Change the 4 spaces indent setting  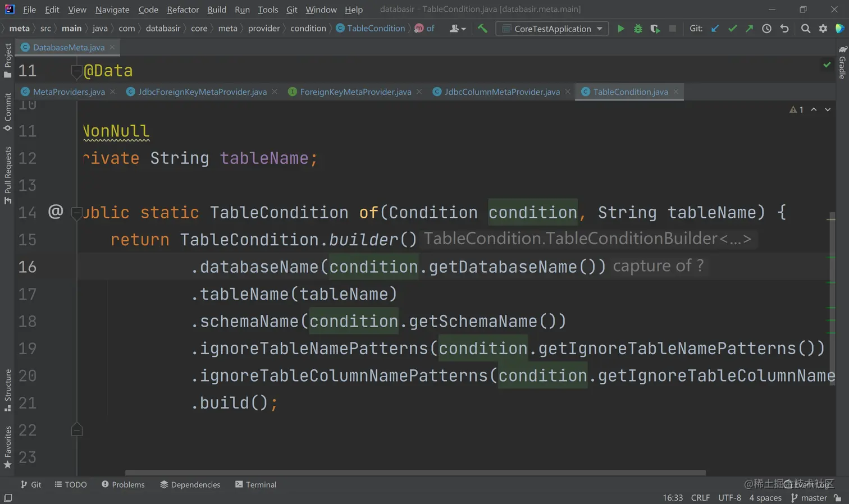click(x=765, y=498)
